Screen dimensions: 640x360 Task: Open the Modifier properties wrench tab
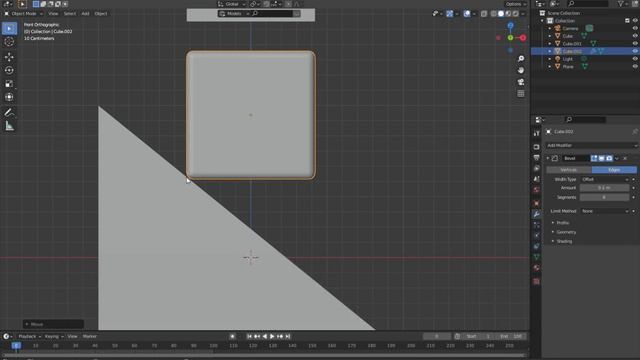pos(537,214)
